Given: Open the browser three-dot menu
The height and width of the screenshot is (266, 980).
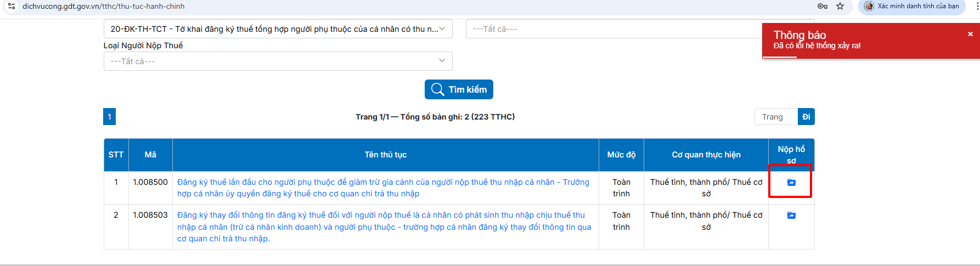Looking at the screenshot, I should (x=977, y=6).
